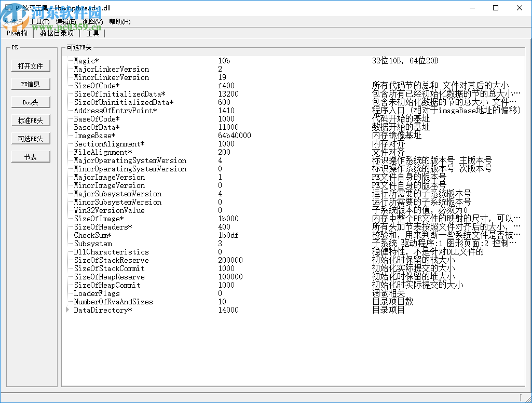Viewport: 532px width, 403px height.
Task: Switch to the 工具 tab
Action: (92, 33)
